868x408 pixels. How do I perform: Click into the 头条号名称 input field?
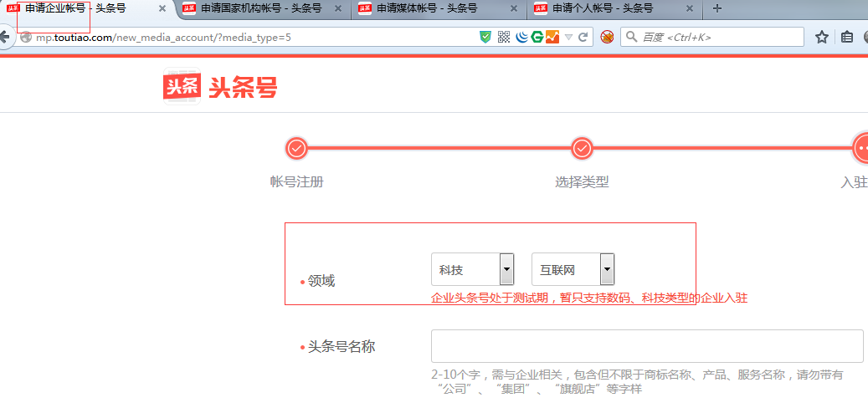tap(647, 346)
